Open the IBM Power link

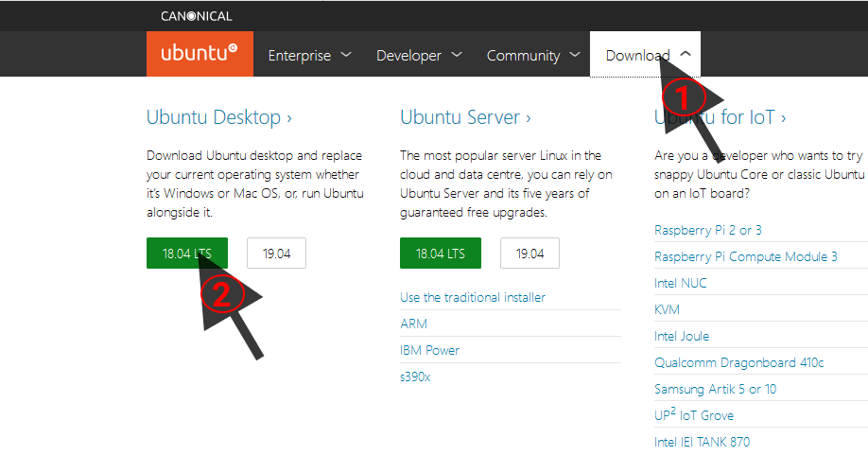(x=429, y=351)
